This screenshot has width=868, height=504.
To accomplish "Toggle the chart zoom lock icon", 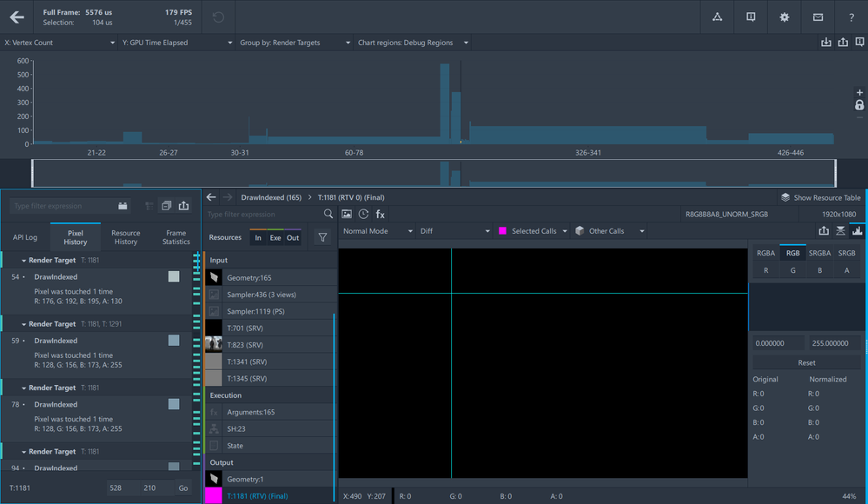I will [x=859, y=104].
